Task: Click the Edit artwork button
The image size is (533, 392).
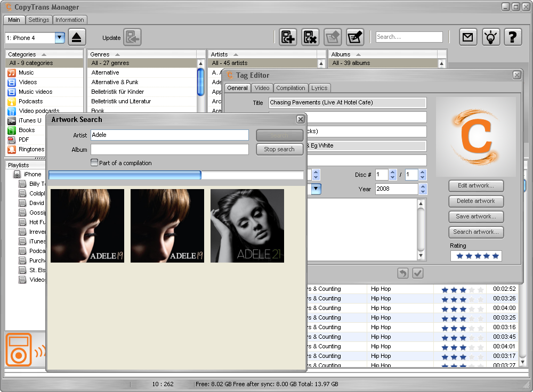Action: point(476,185)
